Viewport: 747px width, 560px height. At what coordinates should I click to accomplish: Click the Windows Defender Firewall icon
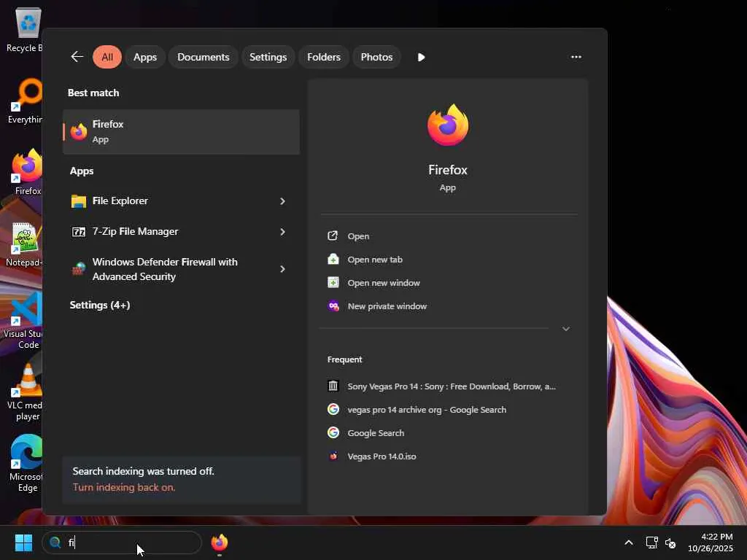pos(79,269)
